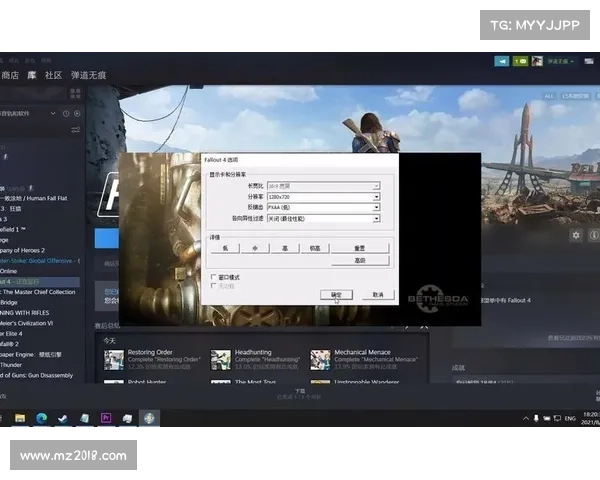The width and height of the screenshot is (600, 480).
Task: Open the 反锯齿 FXAA antialiasing dropdown
Action: point(323,207)
